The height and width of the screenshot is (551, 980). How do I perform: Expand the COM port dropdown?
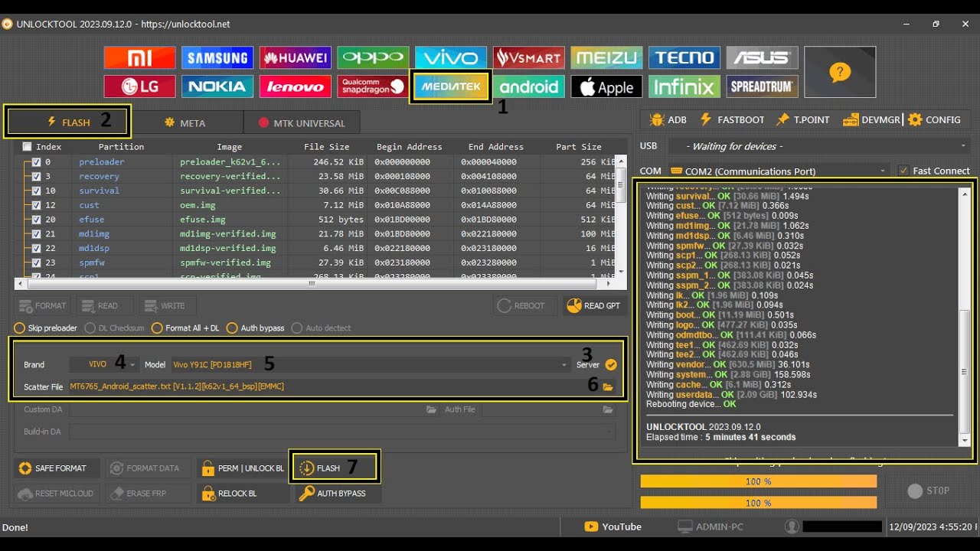[x=778, y=171]
